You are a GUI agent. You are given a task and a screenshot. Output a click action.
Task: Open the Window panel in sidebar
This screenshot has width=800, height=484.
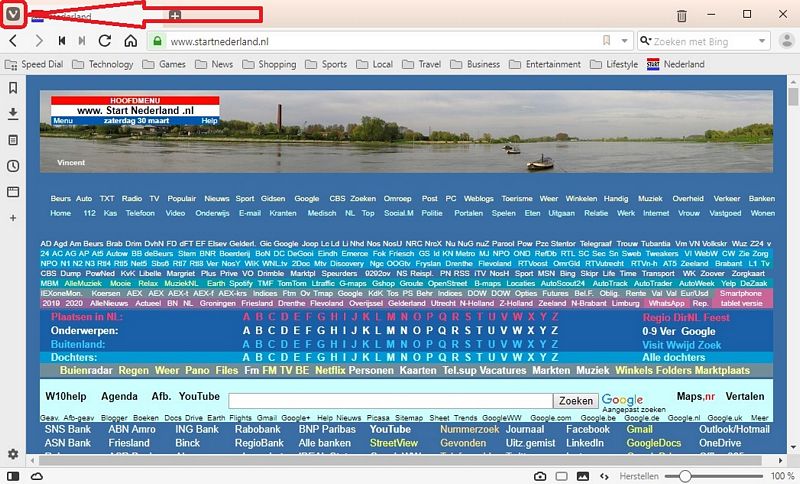click(13, 192)
